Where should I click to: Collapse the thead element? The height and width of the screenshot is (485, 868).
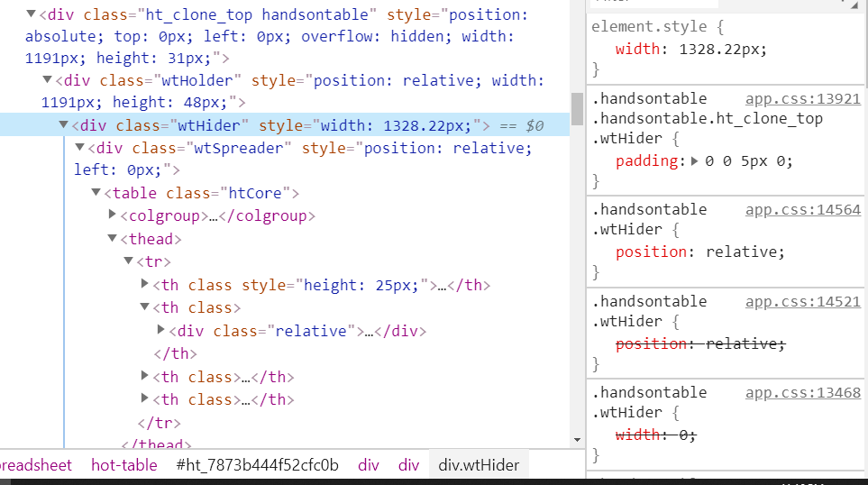point(112,239)
